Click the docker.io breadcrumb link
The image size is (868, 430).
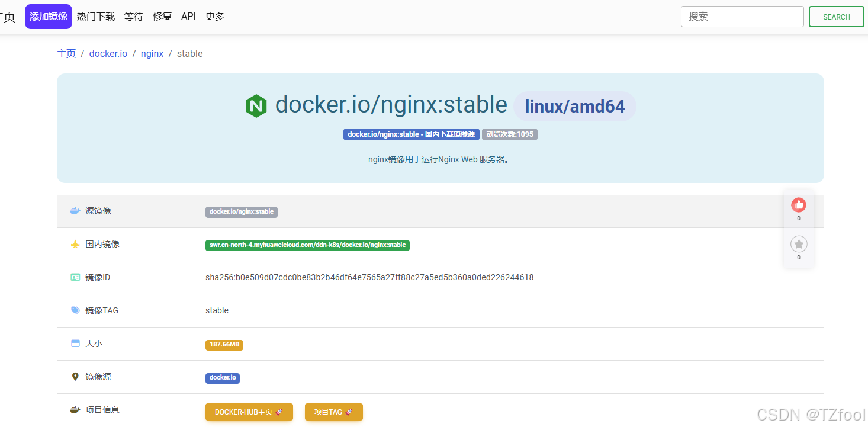(x=108, y=53)
